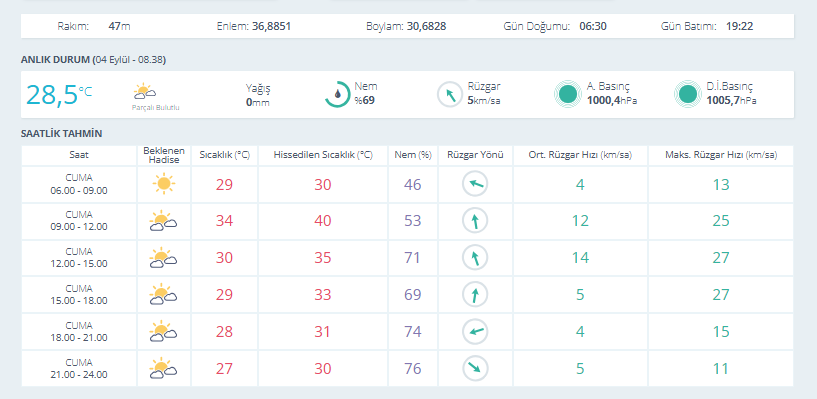Click the wind direction arrow for 15.00 - 18.00
The image size is (817, 399).
click(475, 294)
